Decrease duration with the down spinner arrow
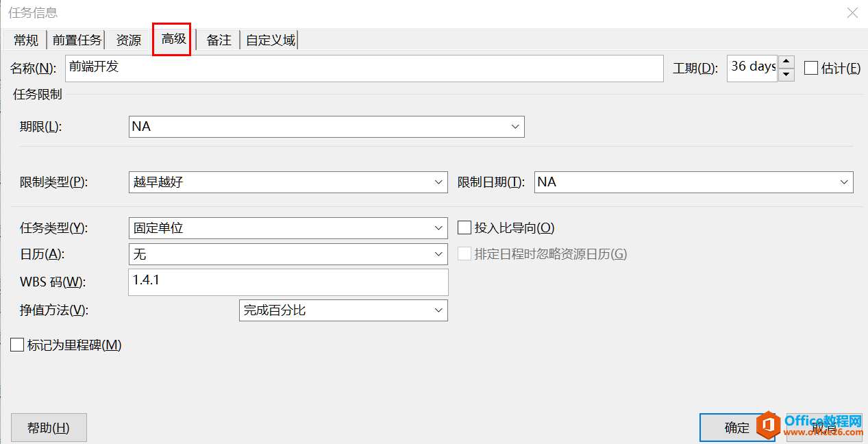 pyautogui.click(x=786, y=74)
